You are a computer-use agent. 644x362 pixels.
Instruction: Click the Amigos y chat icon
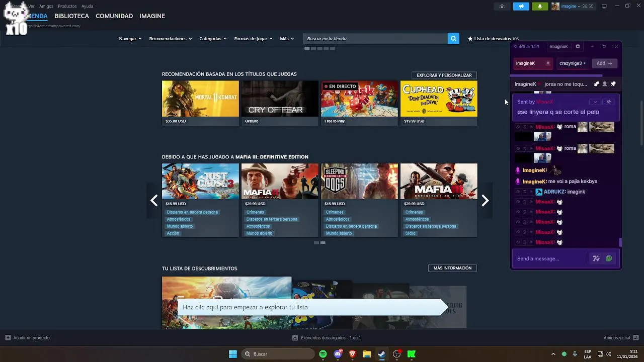point(636,338)
